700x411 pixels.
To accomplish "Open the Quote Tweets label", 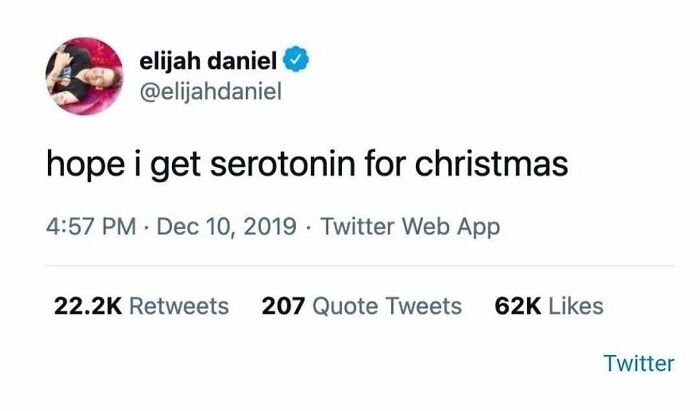I will pos(387,306).
